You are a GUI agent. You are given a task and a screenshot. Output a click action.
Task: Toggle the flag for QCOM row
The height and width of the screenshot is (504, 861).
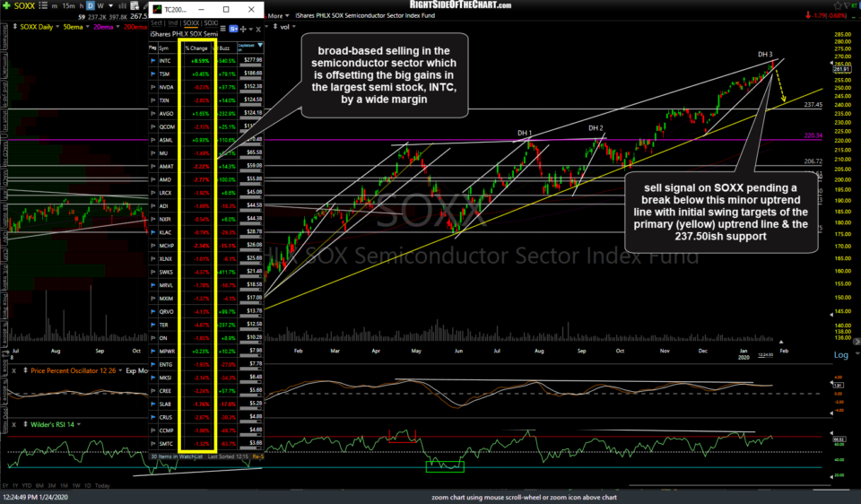(153, 126)
